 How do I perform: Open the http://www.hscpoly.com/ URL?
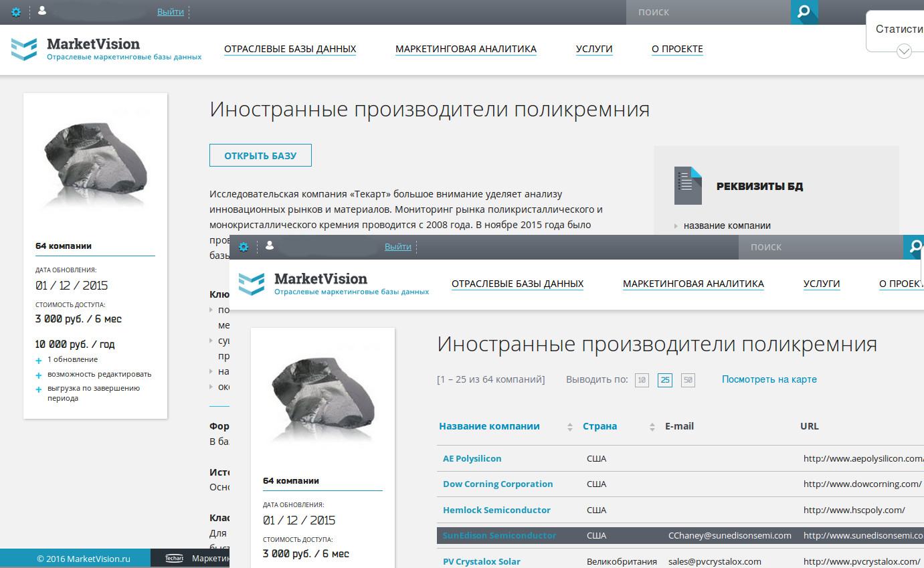[x=854, y=510]
